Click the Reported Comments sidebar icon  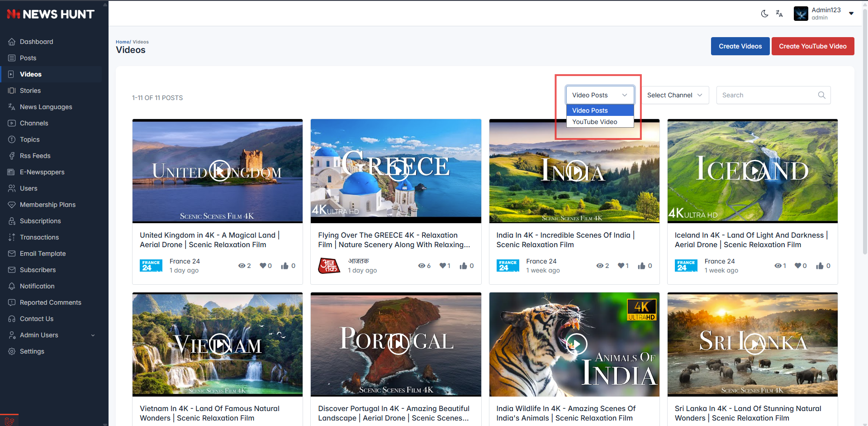click(12, 302)
